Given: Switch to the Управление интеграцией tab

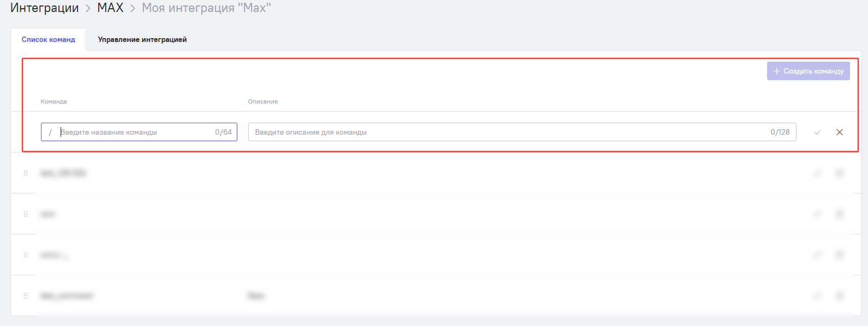Looking at the screenshot, I should pyautogui.click(x=142, y=40).
